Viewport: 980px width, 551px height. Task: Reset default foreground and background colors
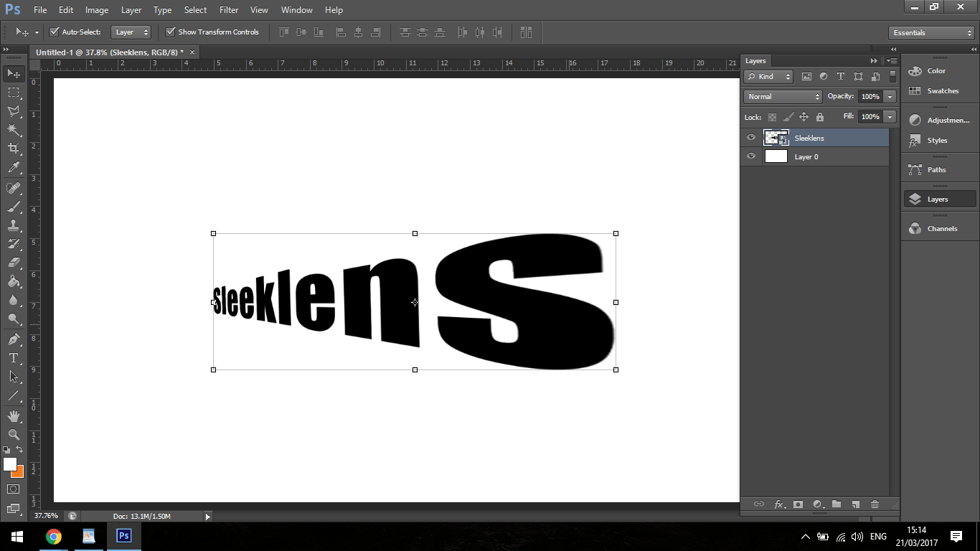tap(7, 450)
